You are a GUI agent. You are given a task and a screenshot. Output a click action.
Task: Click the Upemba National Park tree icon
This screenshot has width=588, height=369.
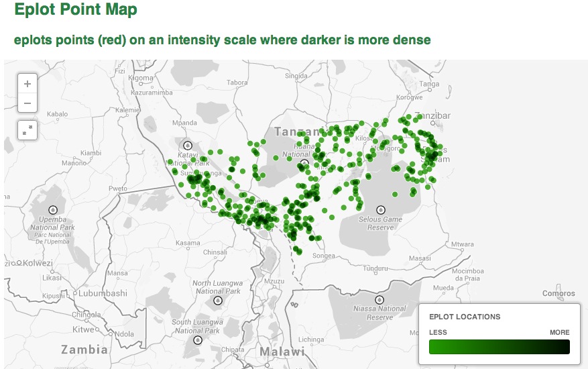(53, 209)
